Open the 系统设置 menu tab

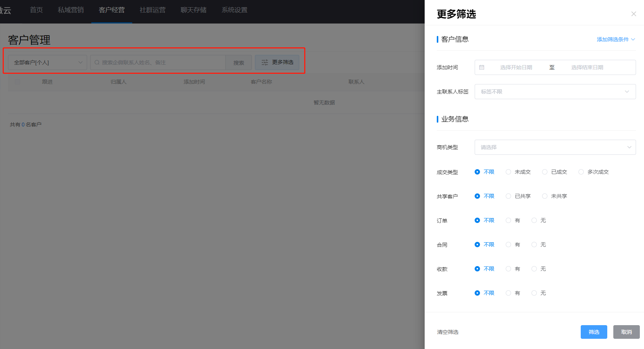(234, 10)
